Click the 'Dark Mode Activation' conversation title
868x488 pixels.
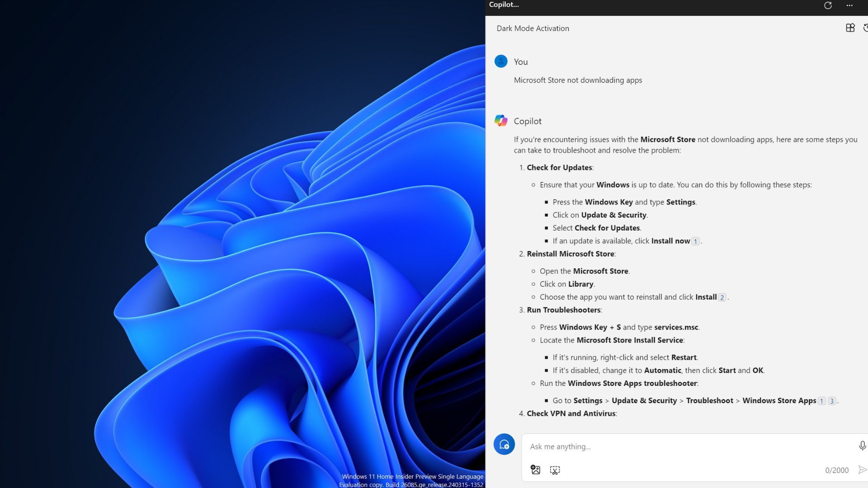(533, 28)
